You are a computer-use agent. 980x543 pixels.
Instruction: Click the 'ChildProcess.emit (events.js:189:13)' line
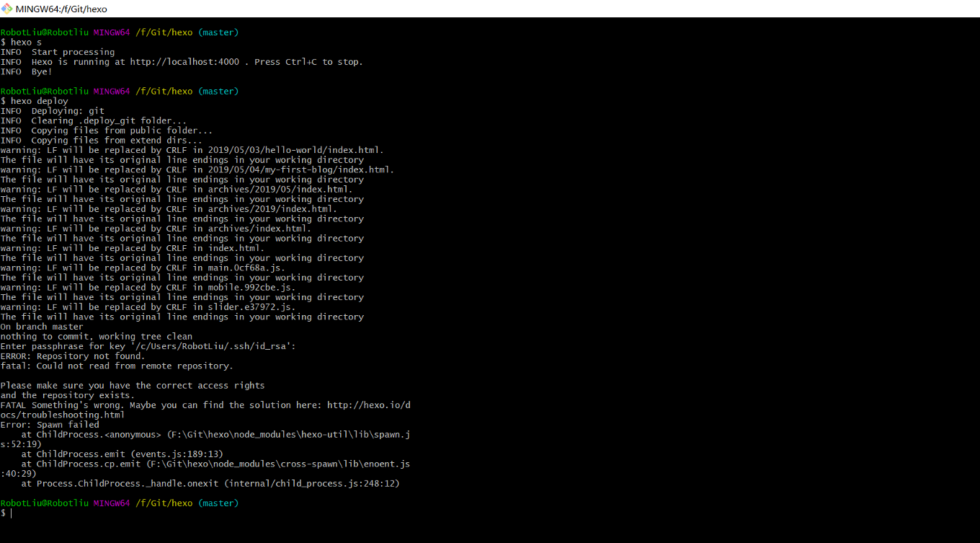pos(122,454)
